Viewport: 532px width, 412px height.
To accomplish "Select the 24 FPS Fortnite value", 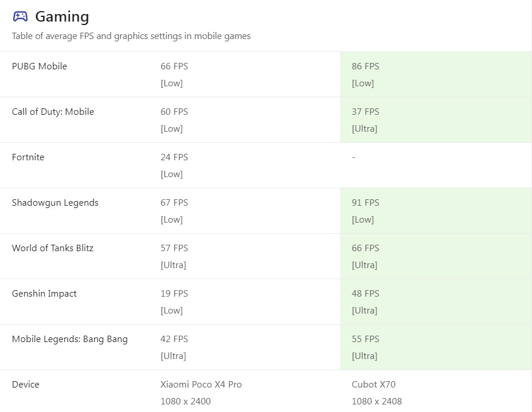I will [x=175, y=157].
